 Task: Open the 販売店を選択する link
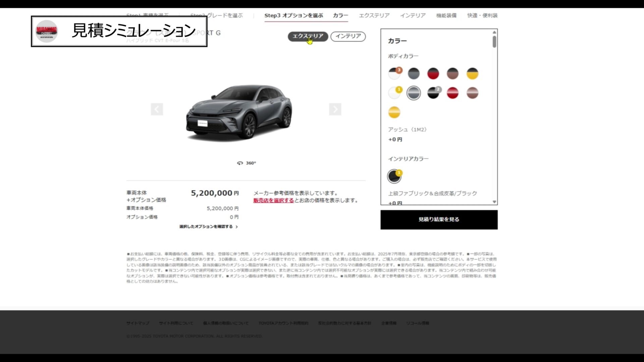click(x=273, y=200)
